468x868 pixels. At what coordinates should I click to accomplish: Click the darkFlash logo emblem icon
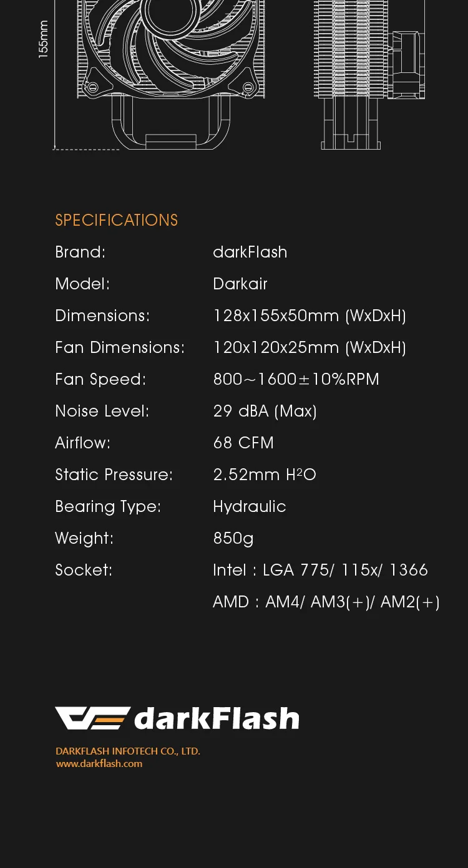92,718
